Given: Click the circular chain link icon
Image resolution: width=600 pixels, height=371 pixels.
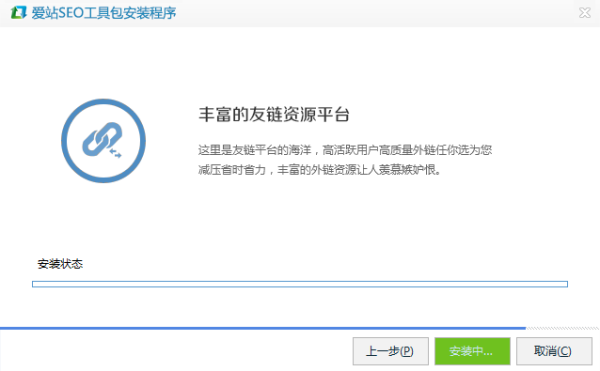Looking at the screenshot, I should 103,141.
